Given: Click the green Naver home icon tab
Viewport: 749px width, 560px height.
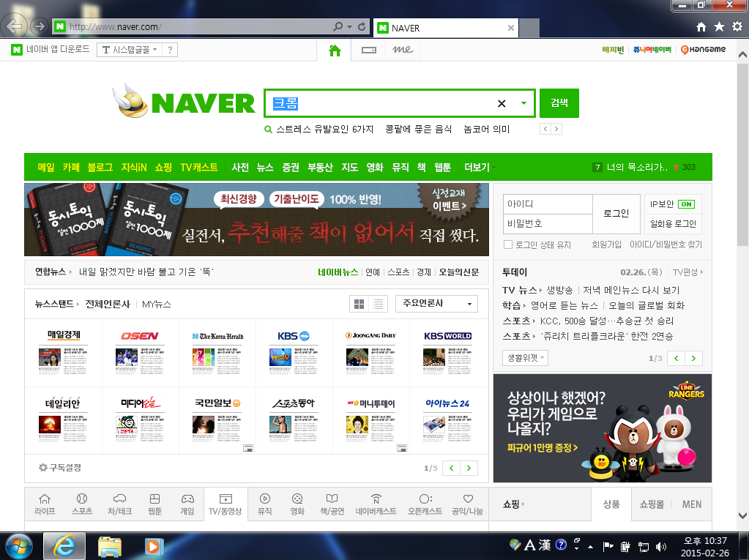Looking at the screenshot, I should tap(335, 50).
